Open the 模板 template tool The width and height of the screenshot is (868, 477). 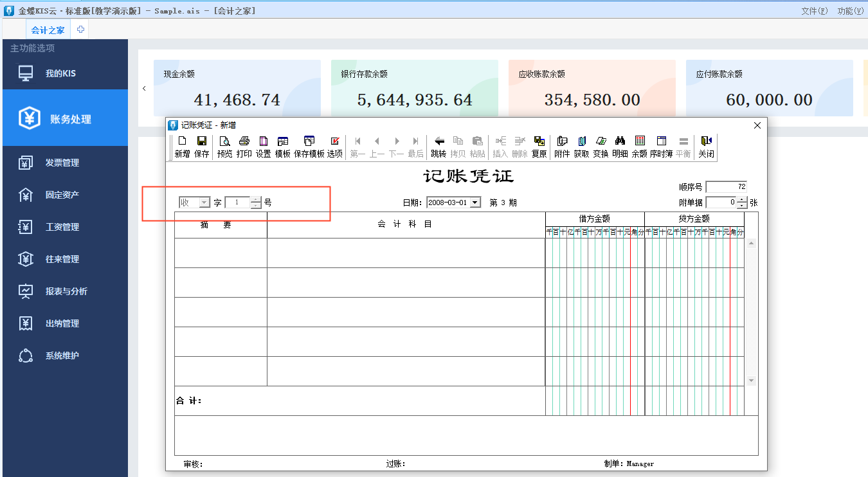pos(283,147)
